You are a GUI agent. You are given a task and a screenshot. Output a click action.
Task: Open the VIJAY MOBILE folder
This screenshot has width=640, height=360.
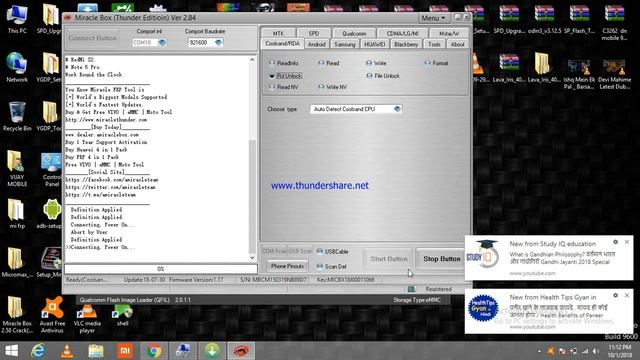[x=17, y=168]
